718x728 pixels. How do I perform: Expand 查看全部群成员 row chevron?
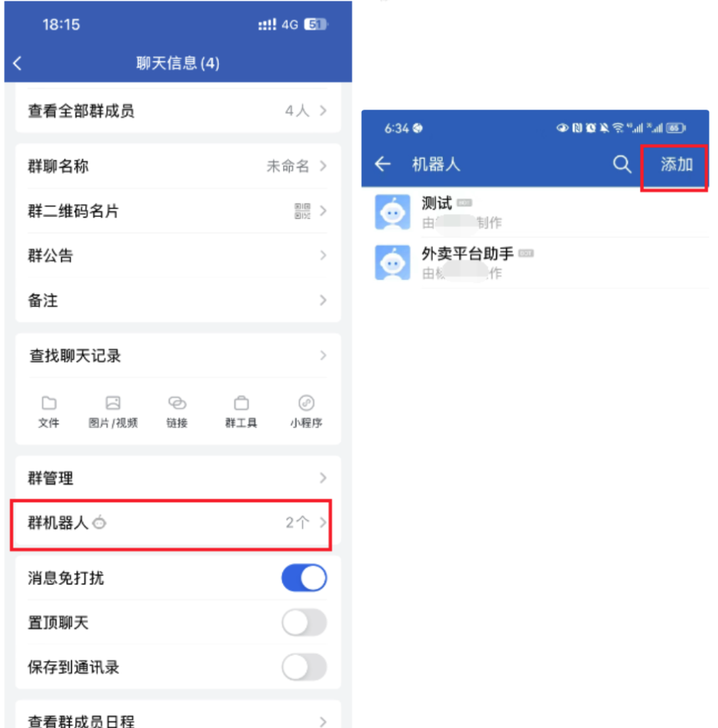click(323, 110)
